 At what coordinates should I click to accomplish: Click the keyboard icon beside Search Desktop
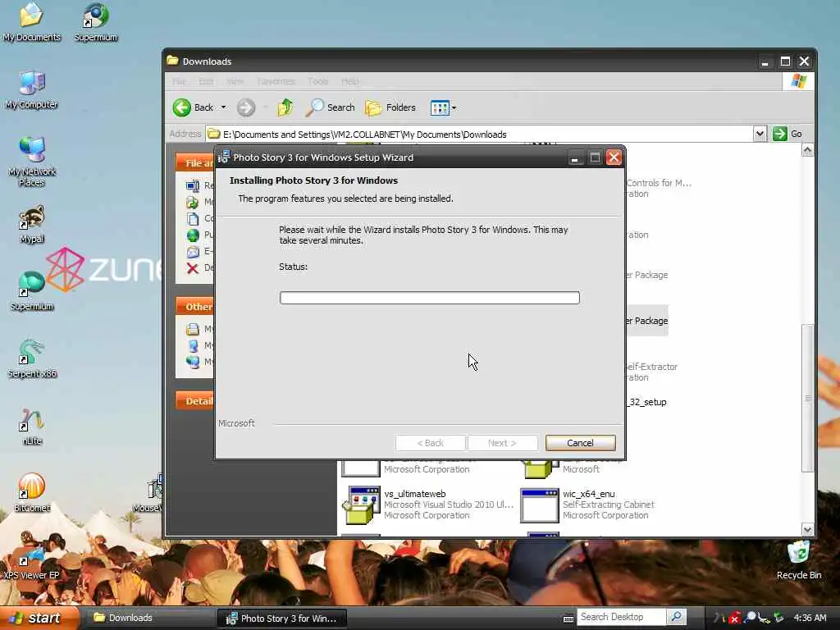[x=569, y=619]
